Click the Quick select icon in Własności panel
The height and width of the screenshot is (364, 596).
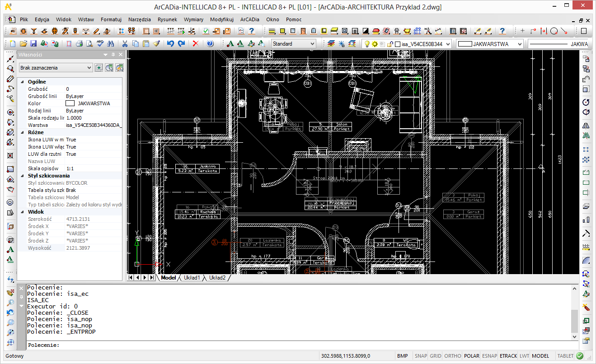click(119, 68)
